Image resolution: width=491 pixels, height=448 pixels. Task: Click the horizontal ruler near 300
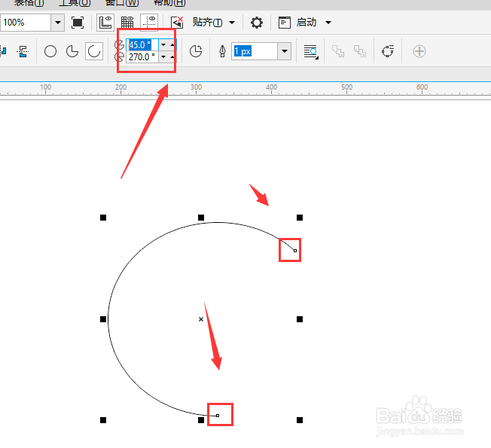click(196, 89)
